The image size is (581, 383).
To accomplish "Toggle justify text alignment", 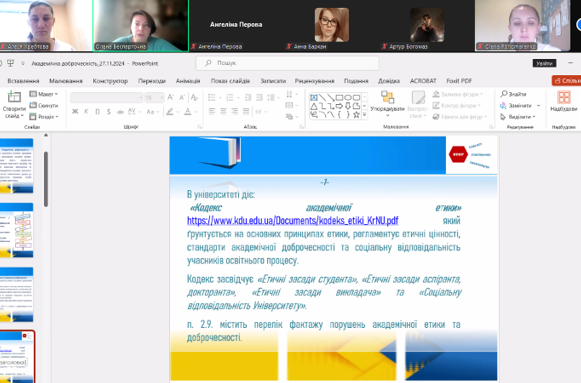I will pos(246,111).
